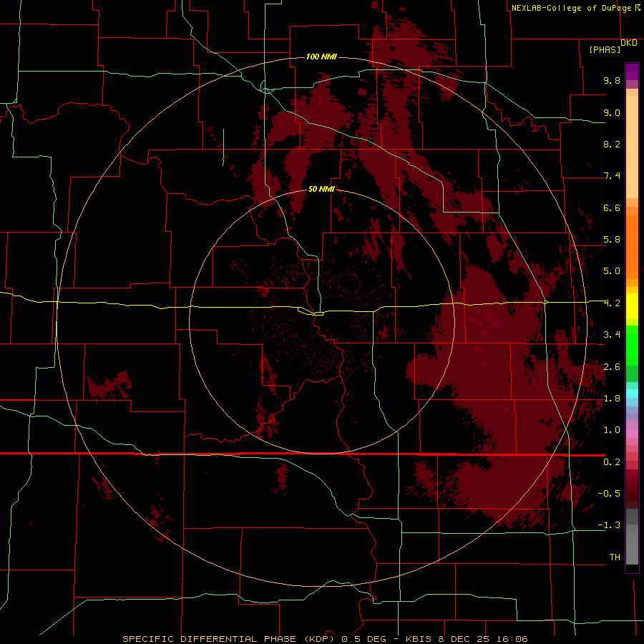Pick the light peach segment of the color scale
The height and width of the screenshot is (644, 644).
[632, 147]
